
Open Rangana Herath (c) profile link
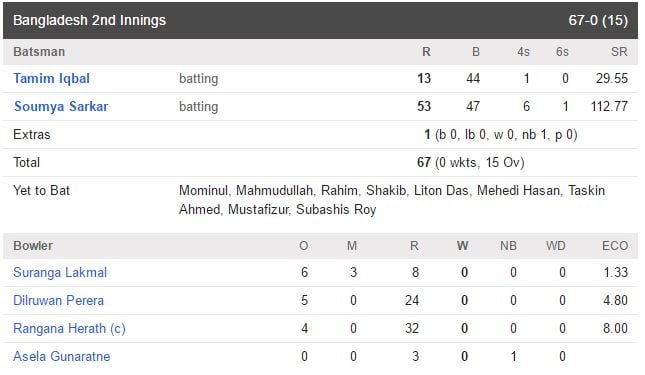[69, 328]
